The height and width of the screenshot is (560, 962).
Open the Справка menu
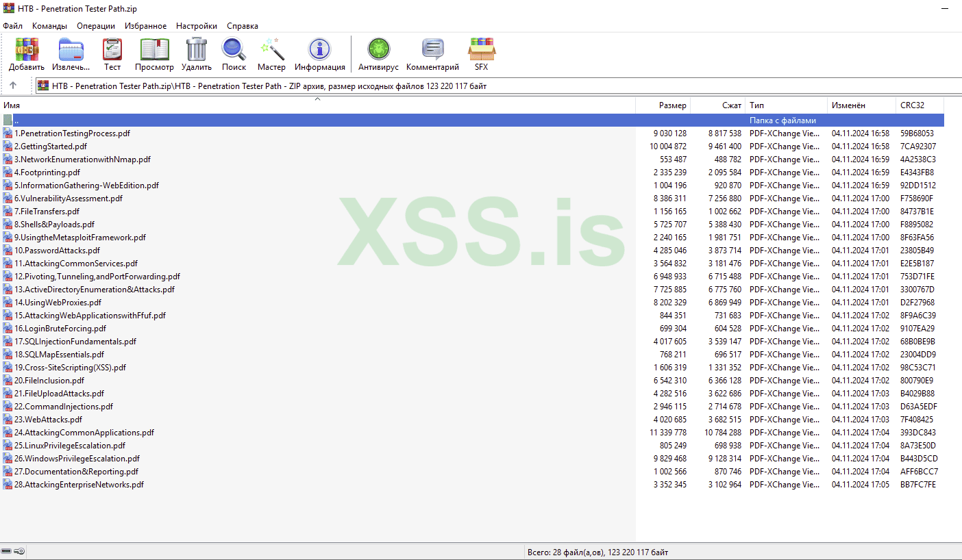[243, 26]
